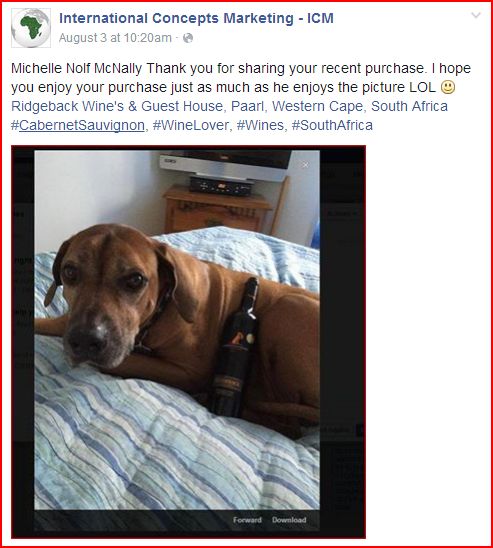
Task: Open the #WineLover hashtag
Action: (x=190, y=125)
